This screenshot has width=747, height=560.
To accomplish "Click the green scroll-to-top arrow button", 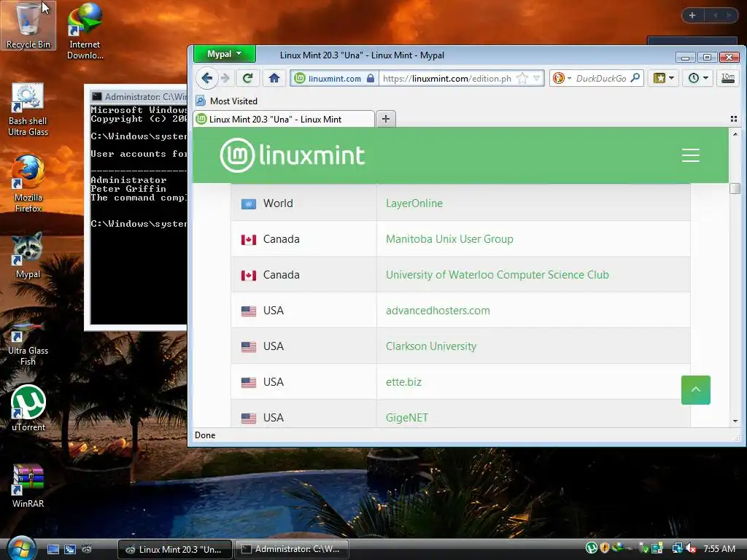I will (695, 390).
